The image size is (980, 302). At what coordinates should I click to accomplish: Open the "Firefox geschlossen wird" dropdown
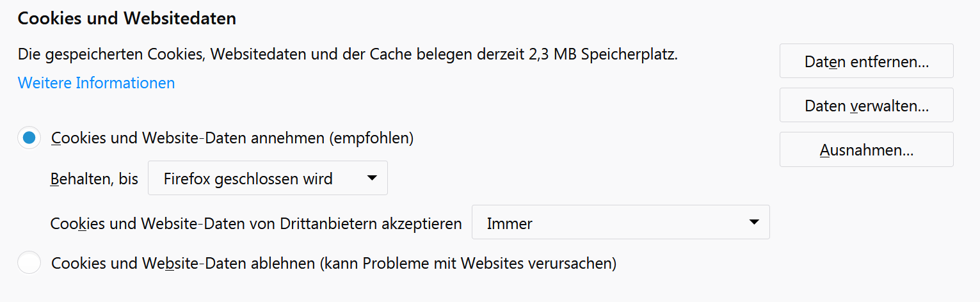click(x=267, y=179)
